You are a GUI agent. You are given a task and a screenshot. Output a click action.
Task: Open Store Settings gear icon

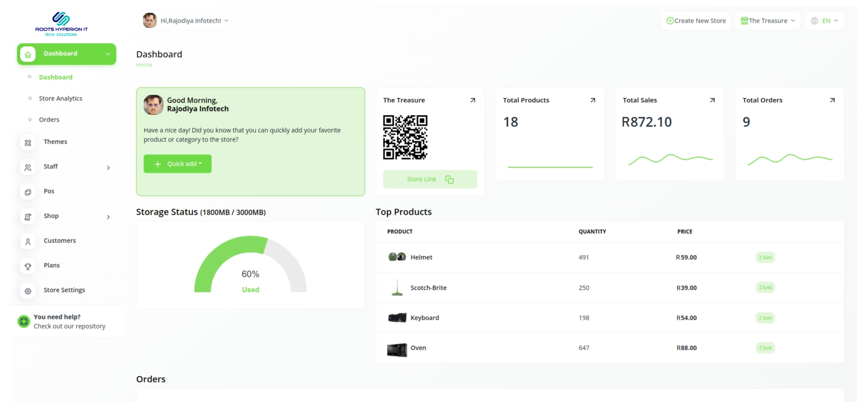[x=28, y=291]
